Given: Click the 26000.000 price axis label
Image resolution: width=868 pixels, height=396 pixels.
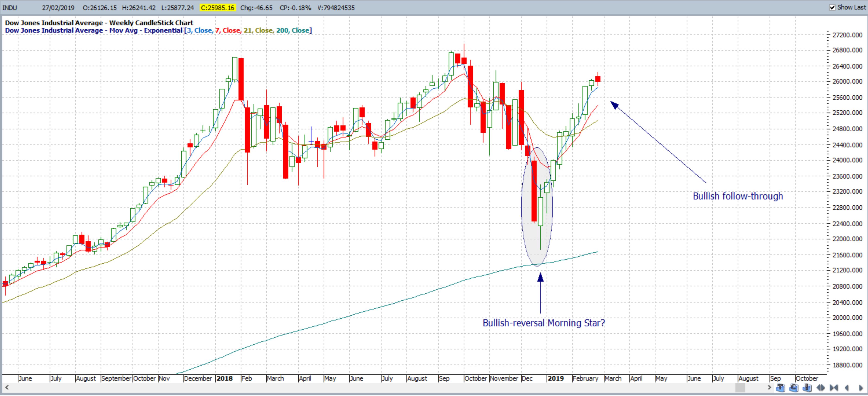Looking at the screenshot, I should [x=847, y=82].
